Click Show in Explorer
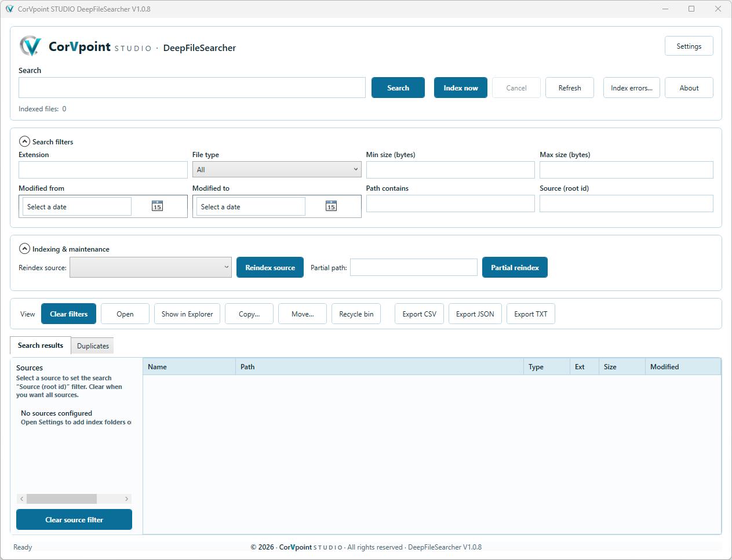The image size is (732, 560). tap(187, 314)
